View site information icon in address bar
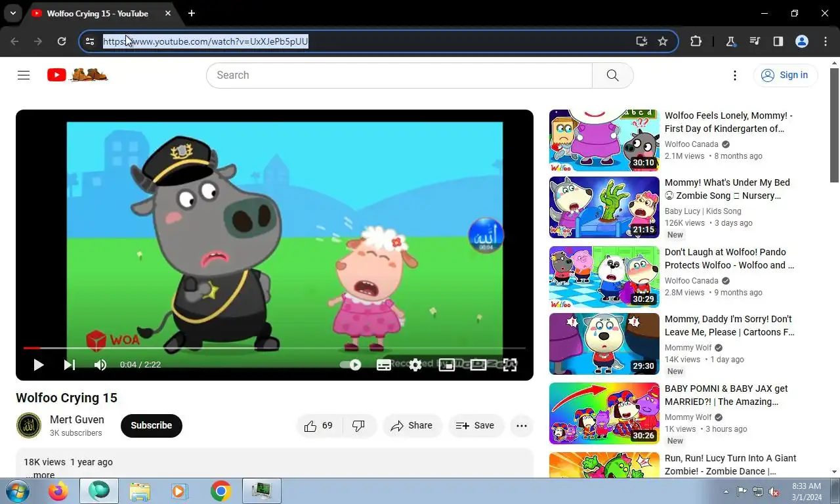Viewport: 840px width, 504px height. [x=91, y=41]
